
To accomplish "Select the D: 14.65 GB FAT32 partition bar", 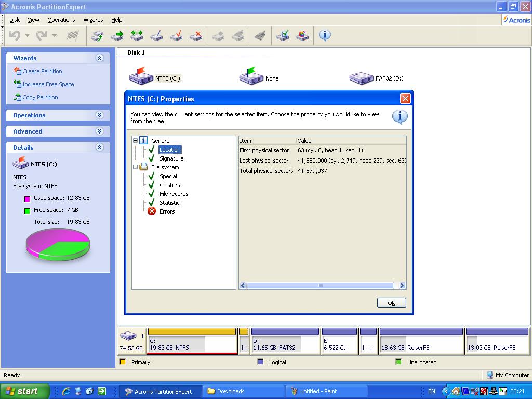I will tap(285, 341).
